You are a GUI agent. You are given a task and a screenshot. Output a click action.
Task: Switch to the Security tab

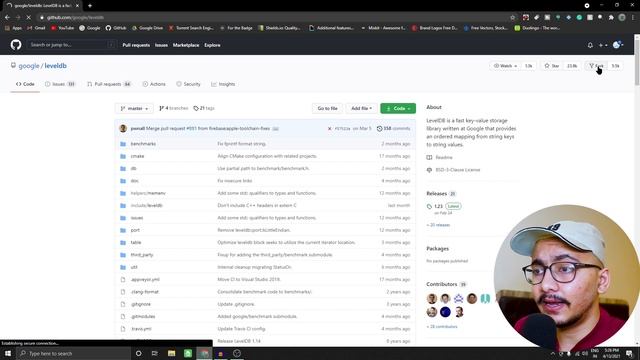pyautogui.click(x=188, y=84)
